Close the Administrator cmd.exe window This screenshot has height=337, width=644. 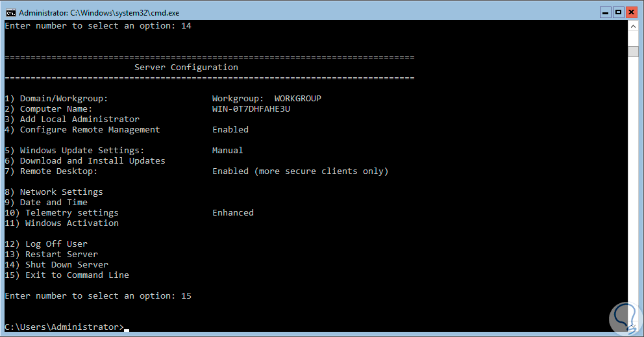pyautogui.click(x=632, y=12)
